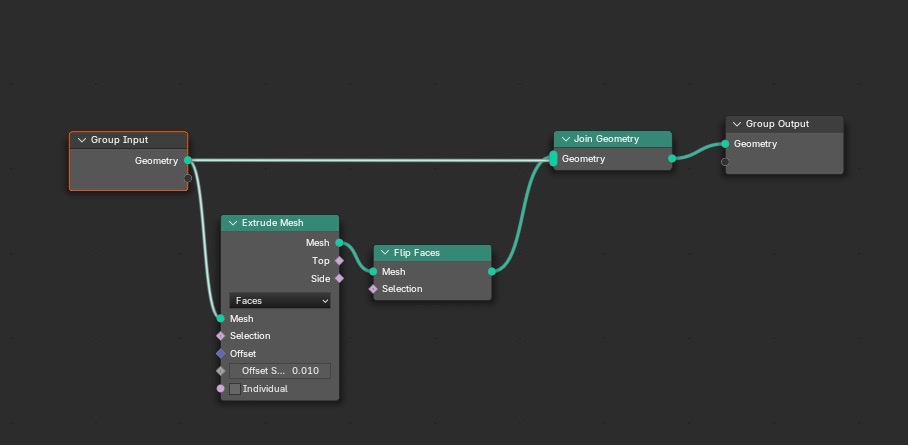The image size is (908, 445).
Task: Collapse the Group Output node chevron
Action: coord(737,124)
